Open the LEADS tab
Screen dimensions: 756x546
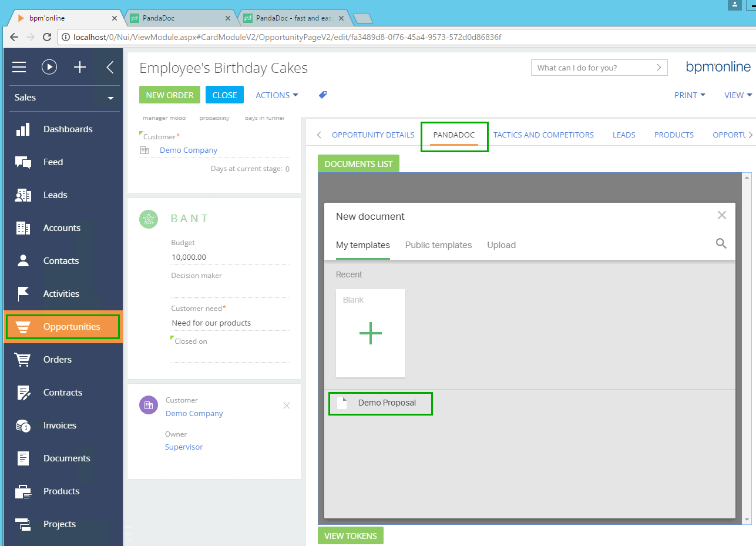point(624,135)
